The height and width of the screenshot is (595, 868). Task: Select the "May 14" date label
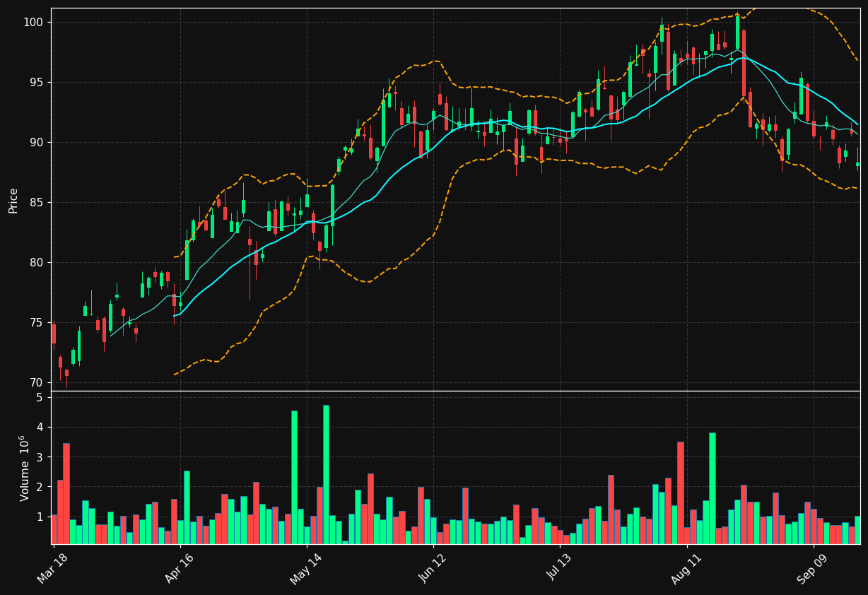click(305, 568)
